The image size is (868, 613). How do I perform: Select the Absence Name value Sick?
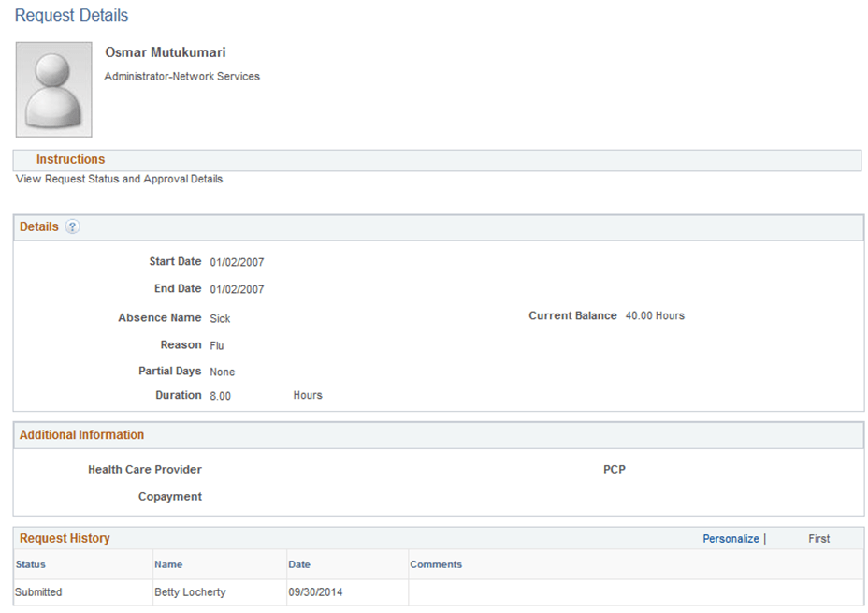point(220,318)
